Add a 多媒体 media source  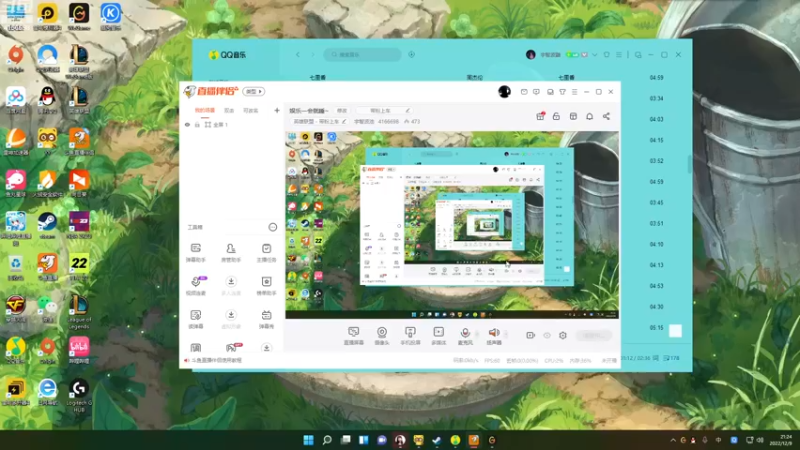tap(439, 336)
